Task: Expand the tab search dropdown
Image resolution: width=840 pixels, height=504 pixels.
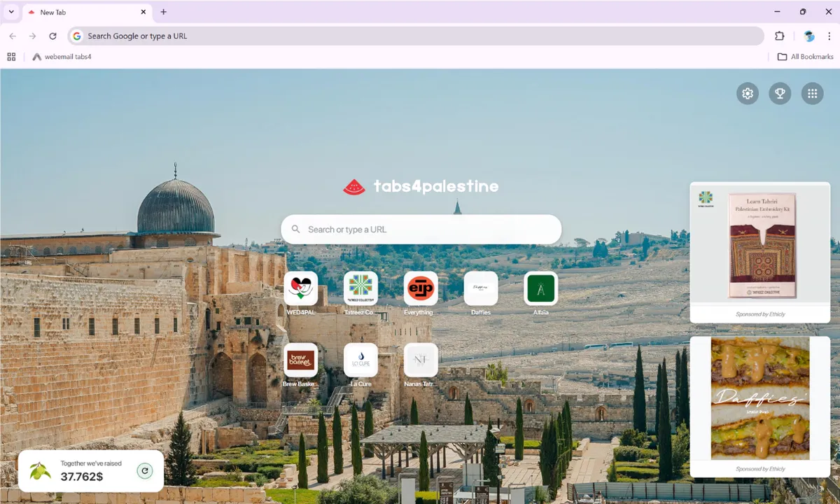Action: click(11, 12)
